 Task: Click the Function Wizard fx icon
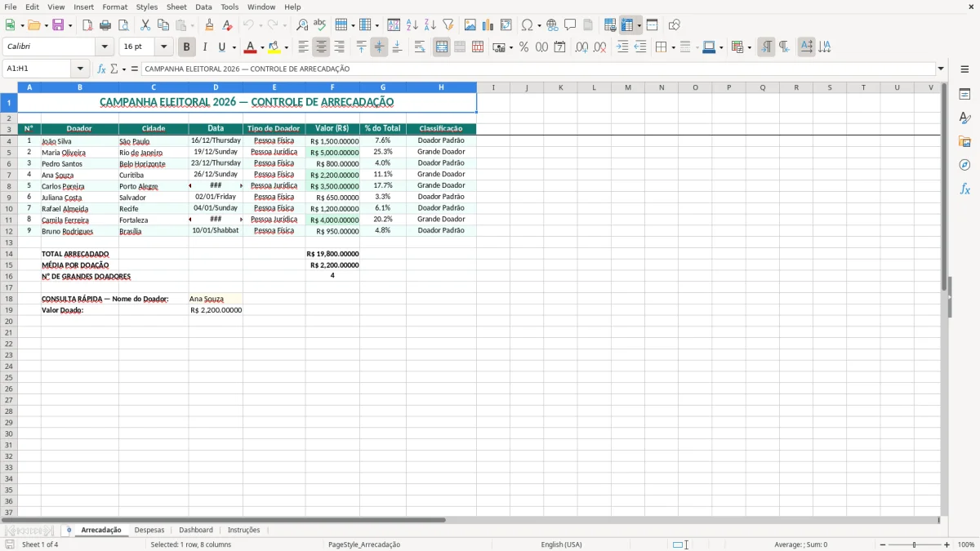tap(101, 69)
